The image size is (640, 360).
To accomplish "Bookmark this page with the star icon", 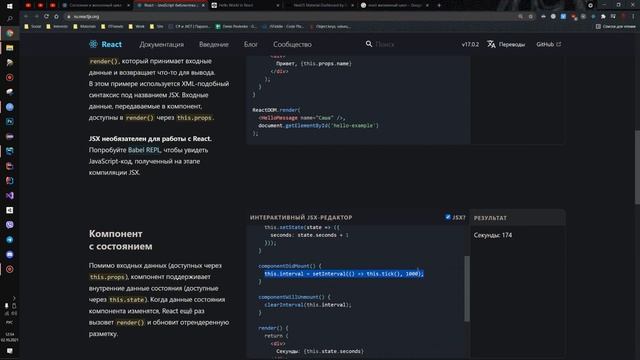I will pyautogui.click(x=531, y=17).
